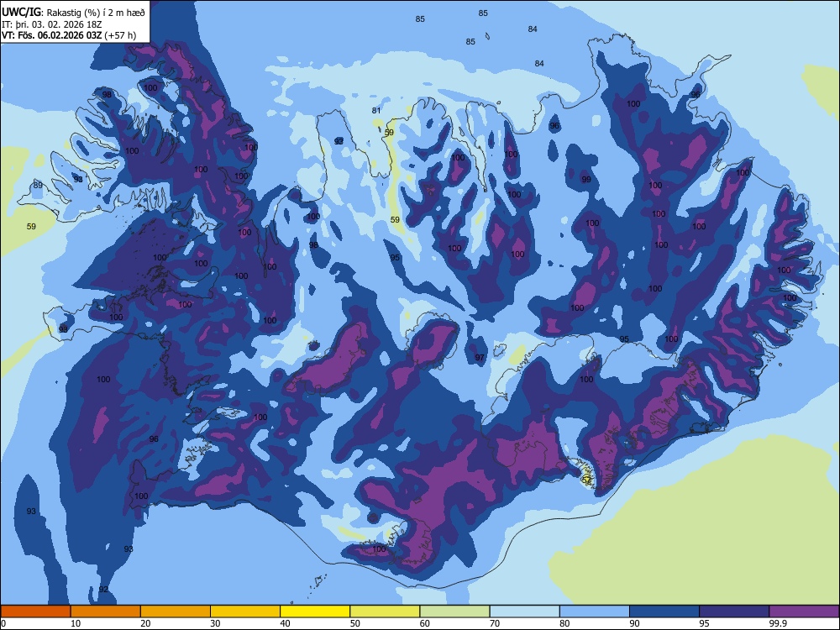Click the pale green 60–70 legend swatch
The height and width of the screenshot is (630, 840).
454,612
